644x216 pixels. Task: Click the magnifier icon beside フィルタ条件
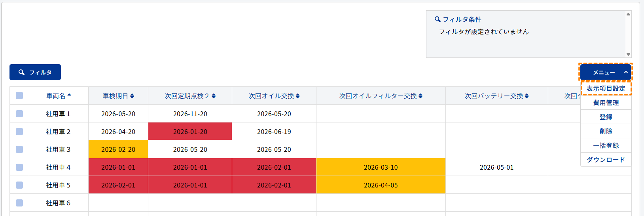click(x=438, y=19)
